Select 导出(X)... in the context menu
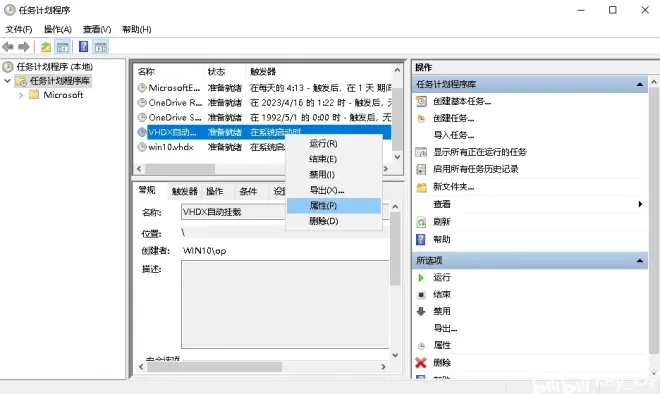 click(x=334, y=190)
